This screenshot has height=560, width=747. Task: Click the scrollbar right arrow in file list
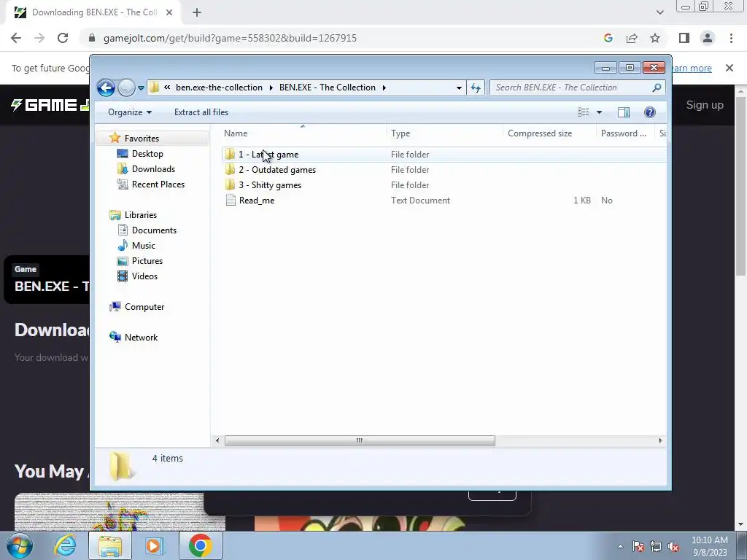pos(660,441)
